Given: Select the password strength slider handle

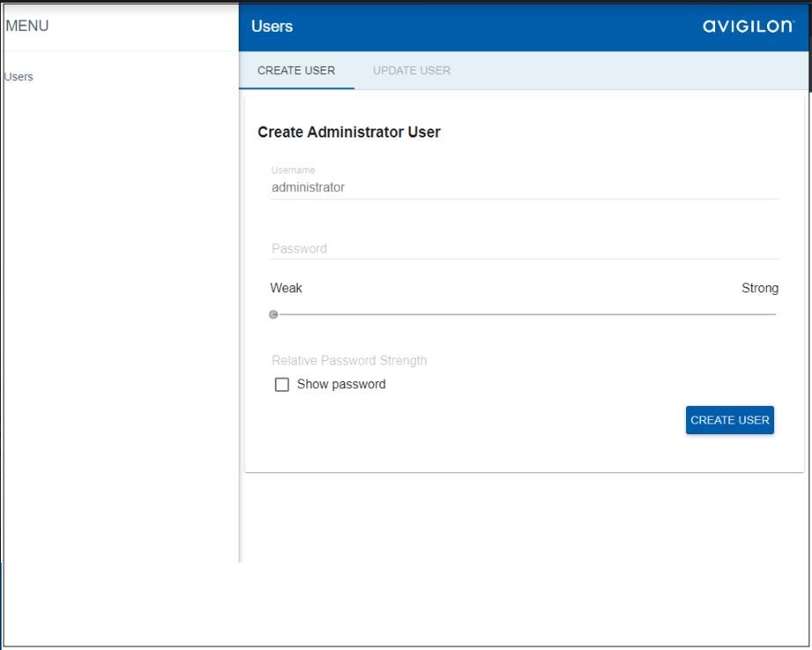Looking at the screenshot, I should pos(273,313).
